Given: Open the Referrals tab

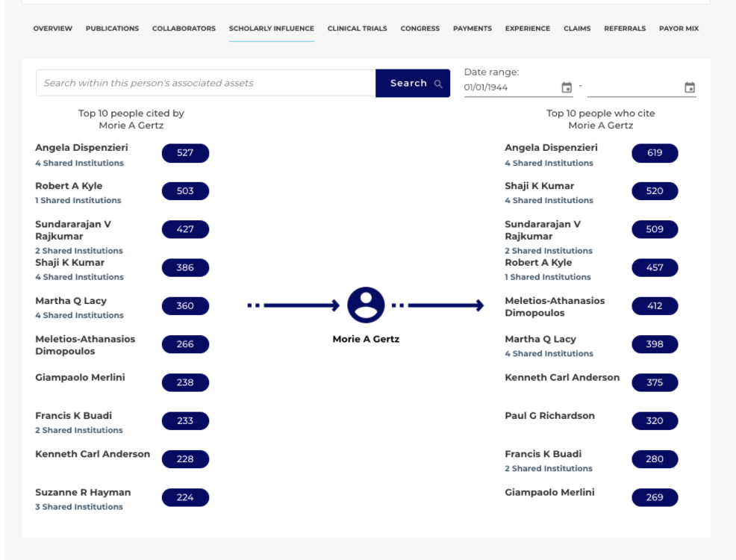Looking at the screenshot, I should coord(625,28).
